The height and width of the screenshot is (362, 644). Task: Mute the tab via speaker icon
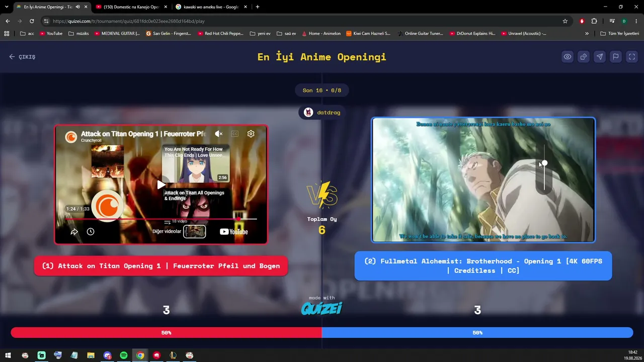click(77, 7)
